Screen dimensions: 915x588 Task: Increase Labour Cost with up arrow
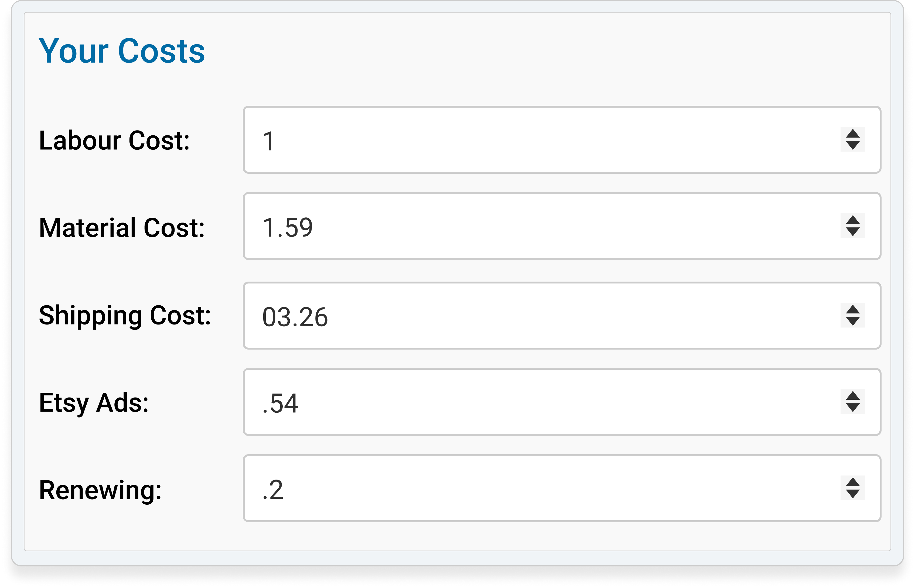[852, 134]
